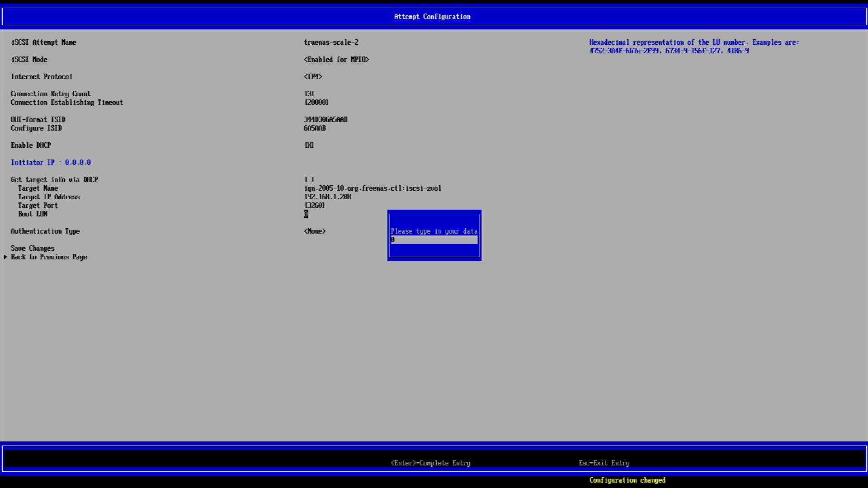The height and width of the screenshot is (488, 868).
Task: Select the Connection Retry Count value
Action: pyautogui.click(x=309, y=94)
